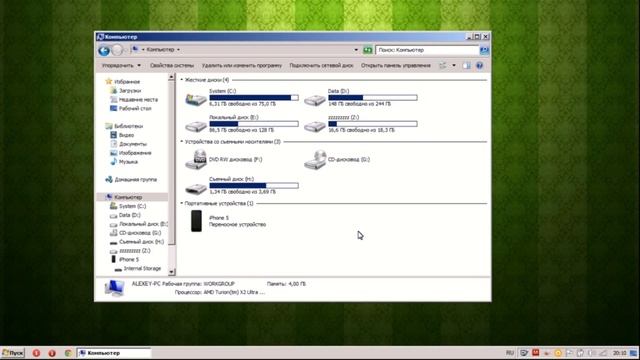Open Избранное in navigation pane
This screenshot has height=360, width=640.
click(x=122, y=81)
